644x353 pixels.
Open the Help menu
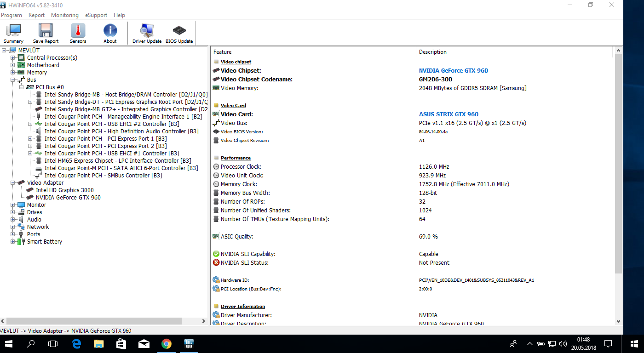click(x=119, y=15)
